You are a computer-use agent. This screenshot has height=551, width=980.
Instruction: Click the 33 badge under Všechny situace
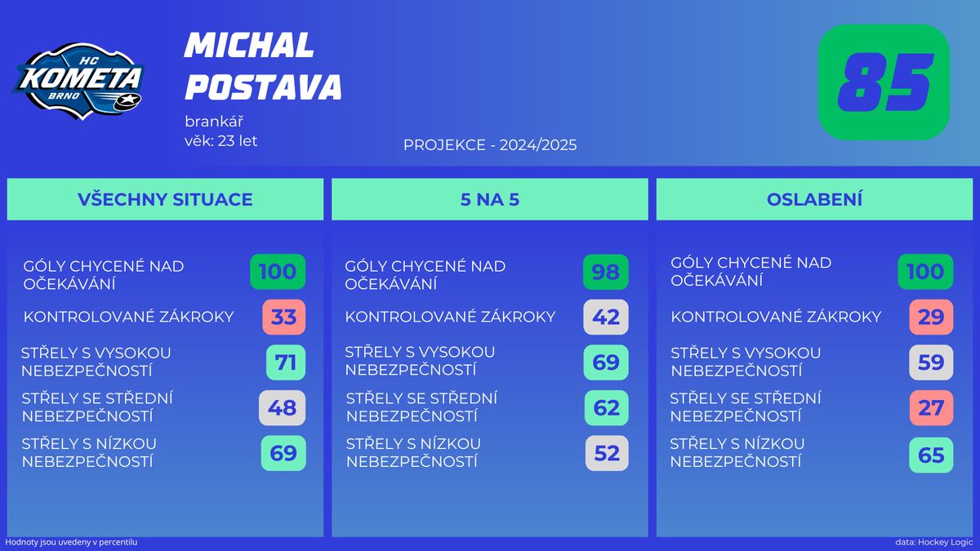click(283, 317)
